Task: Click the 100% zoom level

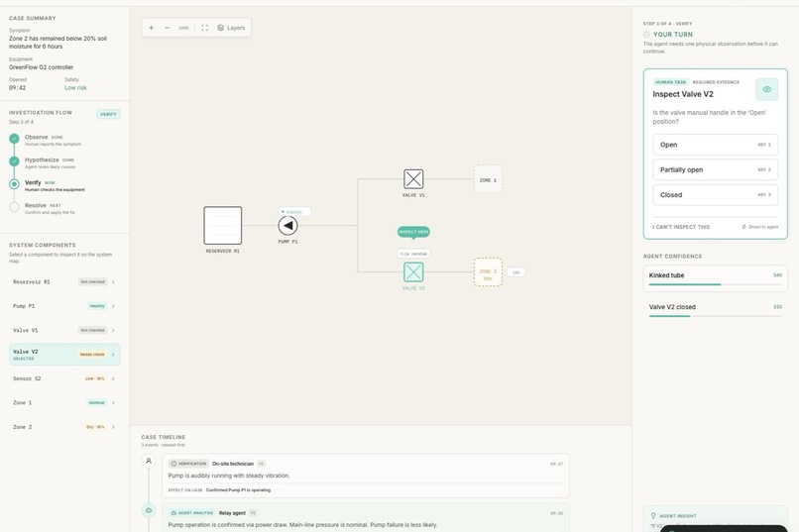Action: (x=184, y=28)
